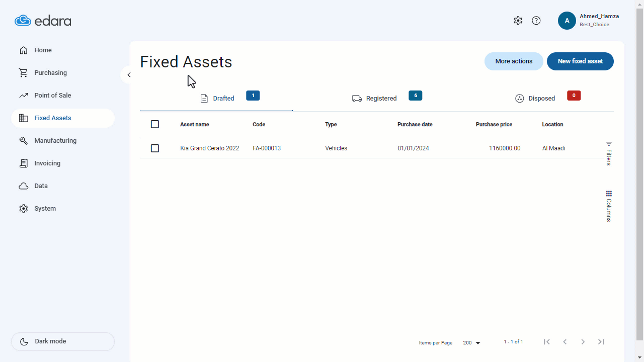
Task: Click the "Vehicles" type cell
Action: [x=336, y=148]
